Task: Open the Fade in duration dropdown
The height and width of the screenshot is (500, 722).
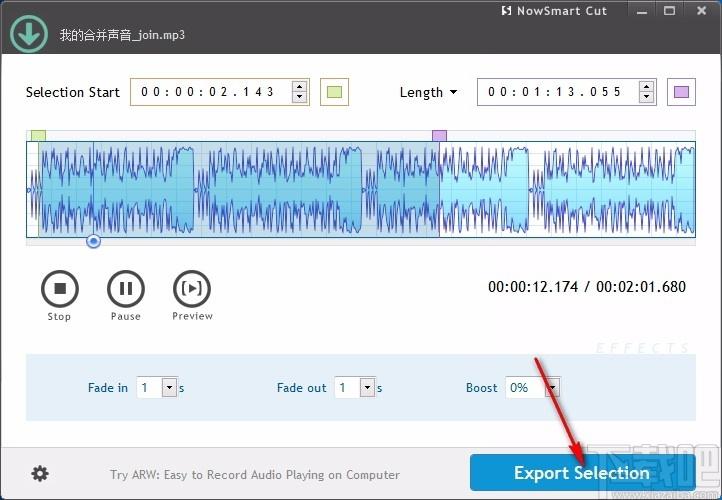Action: click(x=169, y=388)
